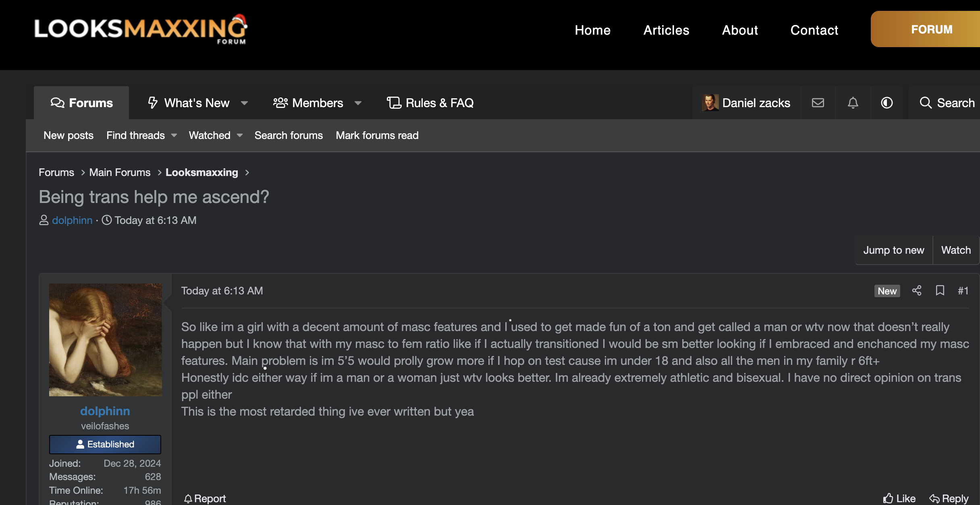
Task: Click the Watch thread button
Action: click(x=956, y=250)
